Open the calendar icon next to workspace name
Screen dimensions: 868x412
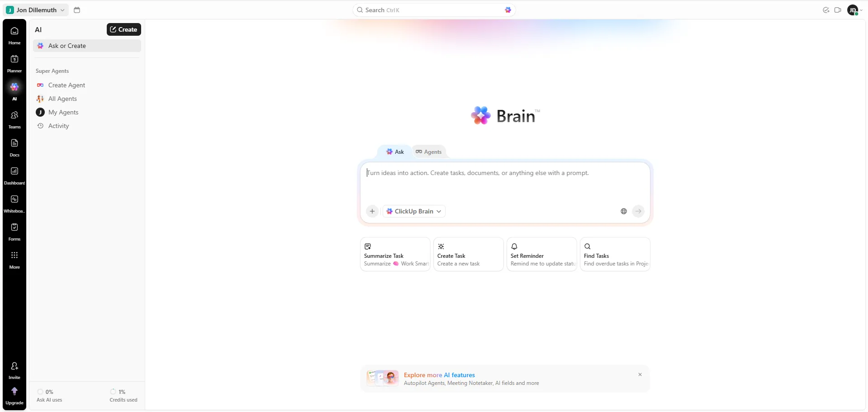coord(76,10)
